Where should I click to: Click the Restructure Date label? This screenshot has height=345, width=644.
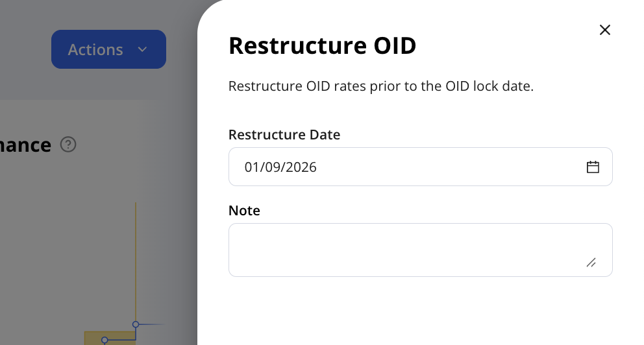pyautogui.click(x=284, y=134)
